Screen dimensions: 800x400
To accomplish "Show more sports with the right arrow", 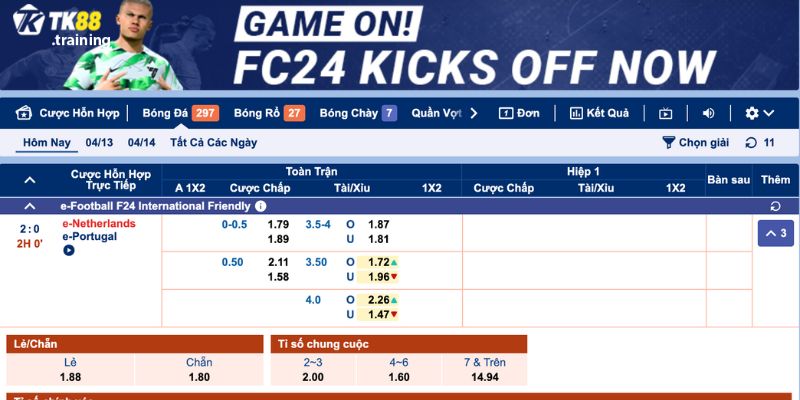I will (473, 113).
